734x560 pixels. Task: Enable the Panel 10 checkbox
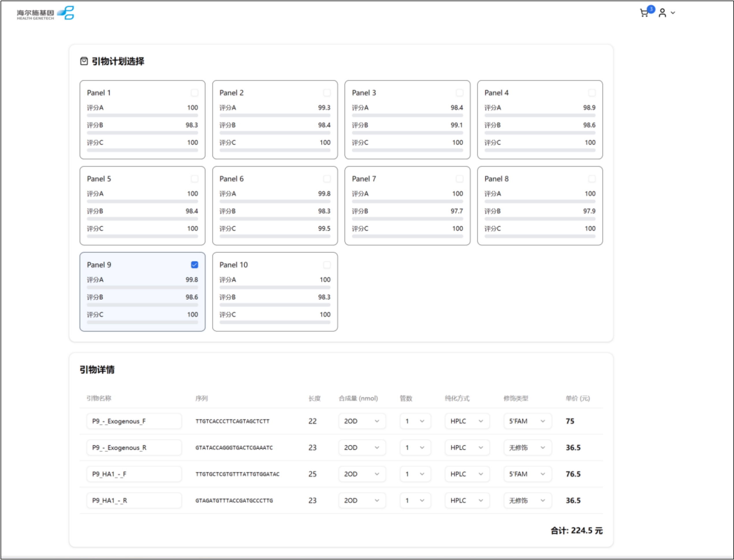327,265
